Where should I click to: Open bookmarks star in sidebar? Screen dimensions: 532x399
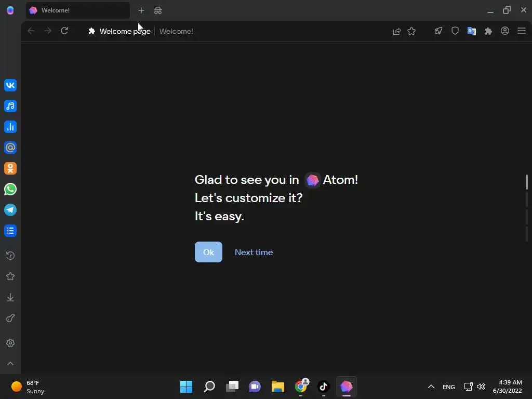pyautogui.click(x=10, y=276)
